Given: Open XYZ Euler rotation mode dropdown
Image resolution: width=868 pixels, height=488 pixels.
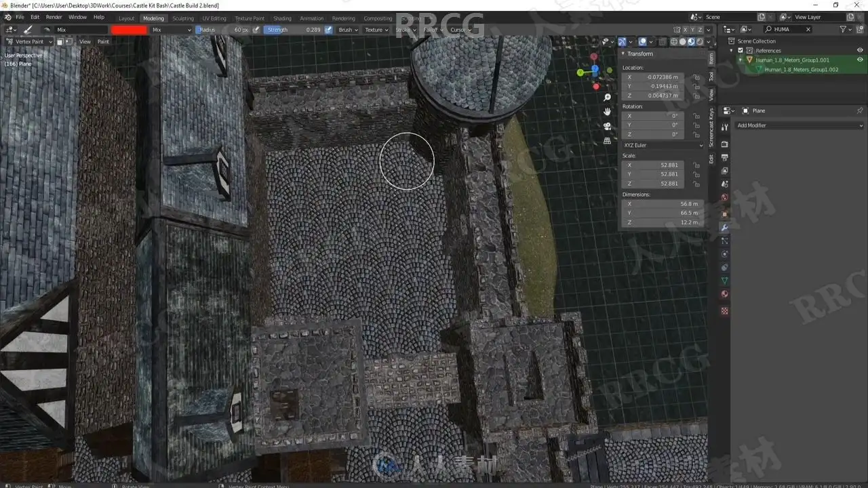Looking at the screenshot, I should [x=663, y=145].
